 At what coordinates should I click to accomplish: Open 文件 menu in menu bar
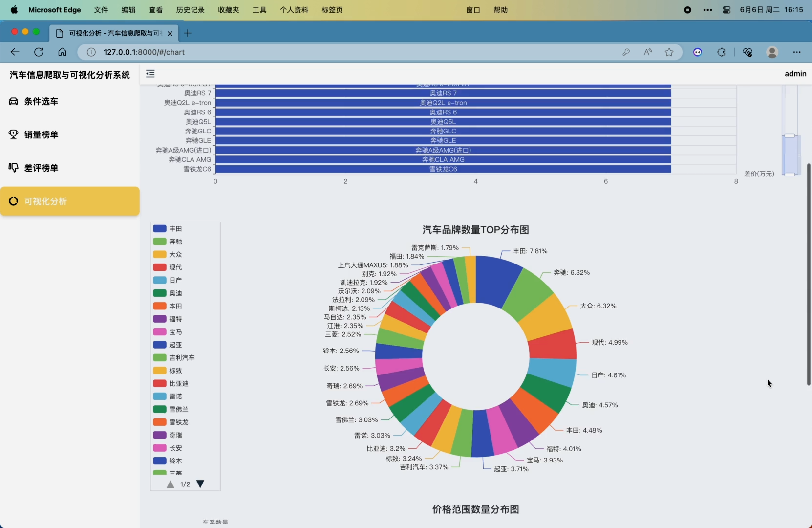click(x=101, y=10)
